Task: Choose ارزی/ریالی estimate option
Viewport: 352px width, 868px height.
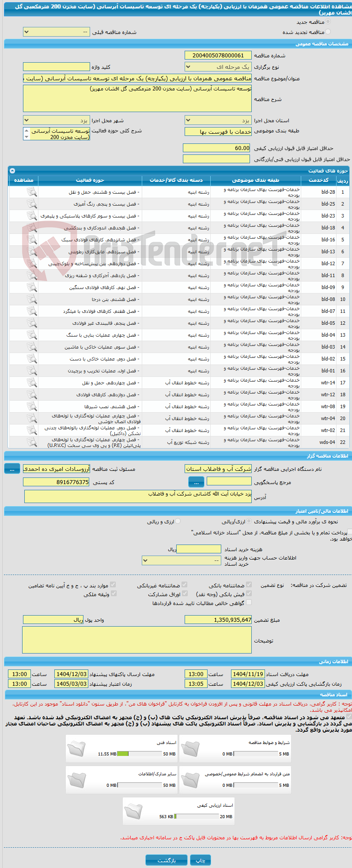Action: [249, 522]
